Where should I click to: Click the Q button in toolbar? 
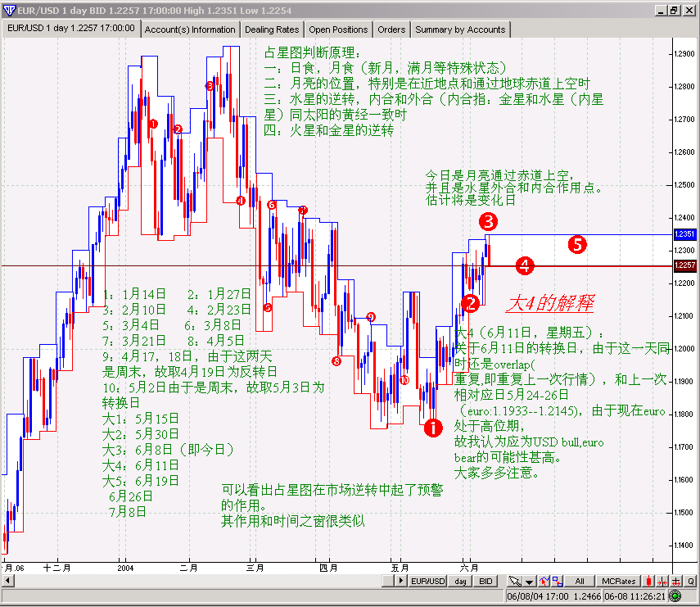click(691, 581)
